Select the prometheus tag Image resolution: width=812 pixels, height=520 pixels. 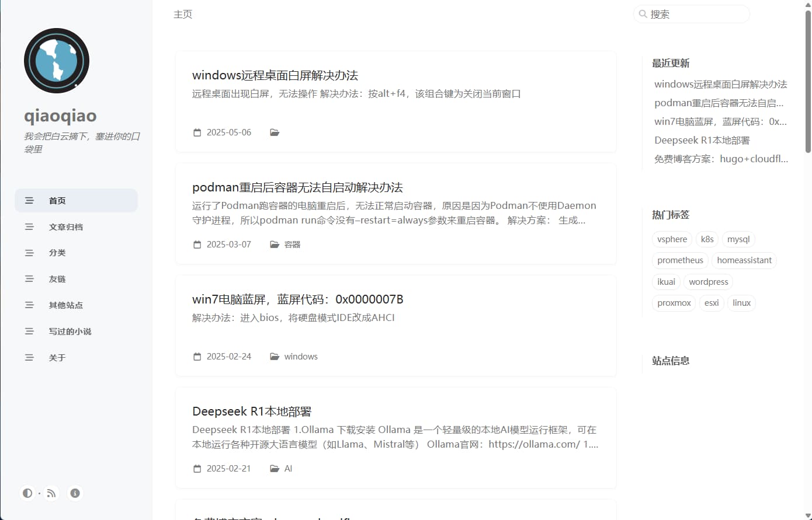point(680,260)
